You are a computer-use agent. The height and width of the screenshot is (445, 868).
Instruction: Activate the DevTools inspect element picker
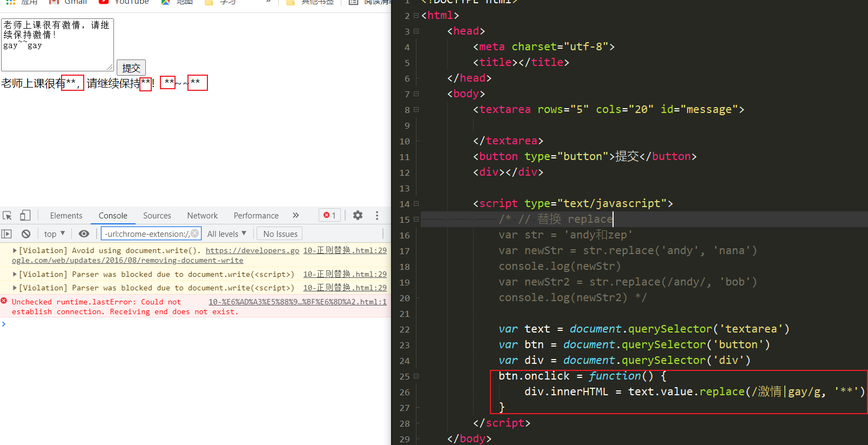pyautogui.click(x=7, y=215)
